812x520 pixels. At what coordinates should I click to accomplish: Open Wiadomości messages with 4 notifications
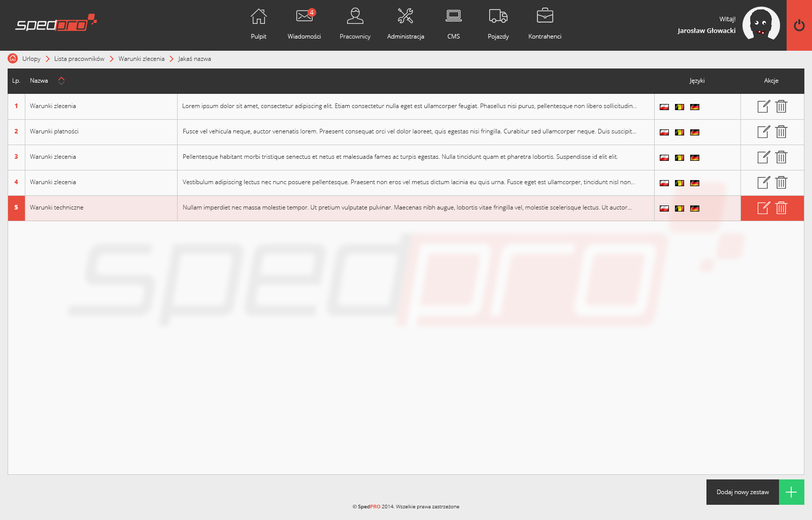(304, 23)
